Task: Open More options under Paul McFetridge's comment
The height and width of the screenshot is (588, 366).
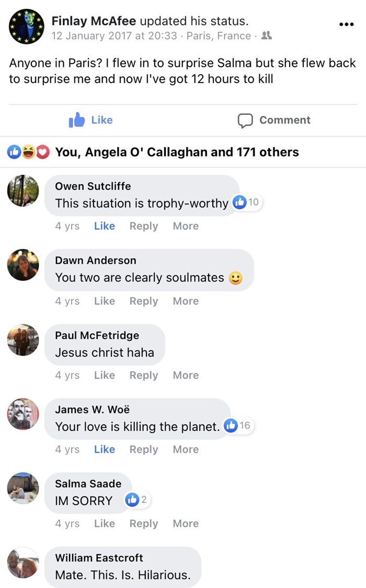Action: click(x=186, y=375)
